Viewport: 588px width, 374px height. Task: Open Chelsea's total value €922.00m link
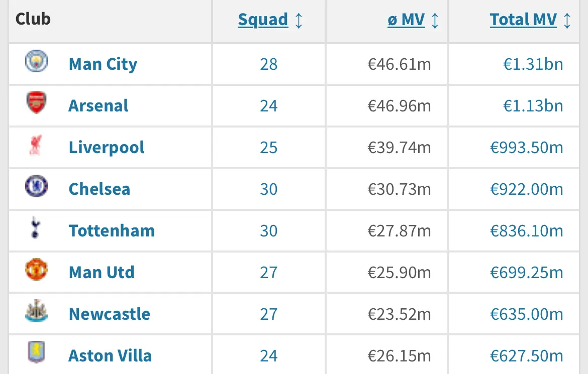coord(527,189)
